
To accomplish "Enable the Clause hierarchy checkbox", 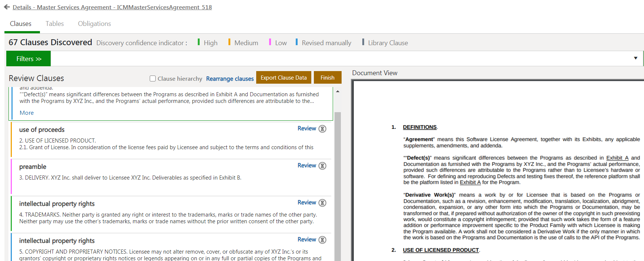I will (x=153, y=78).
